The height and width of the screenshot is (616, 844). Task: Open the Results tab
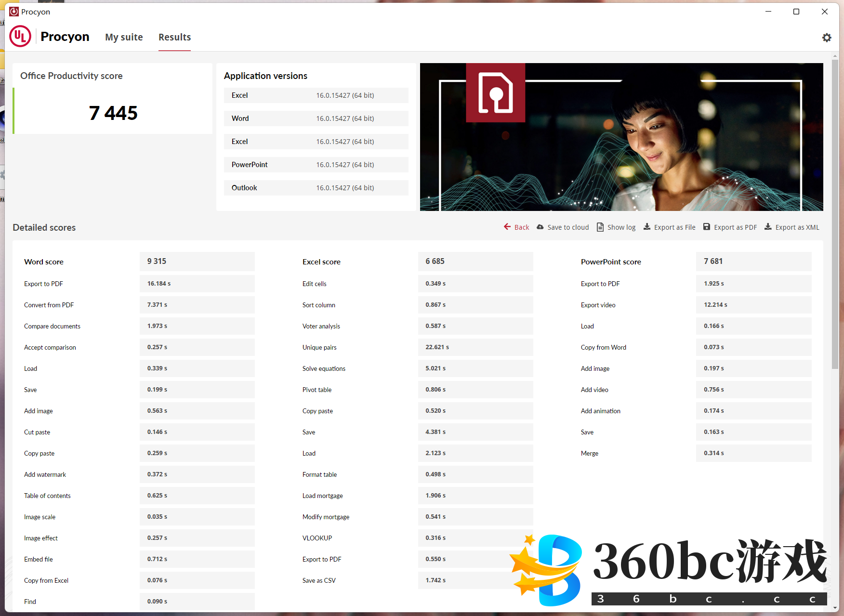174,37
